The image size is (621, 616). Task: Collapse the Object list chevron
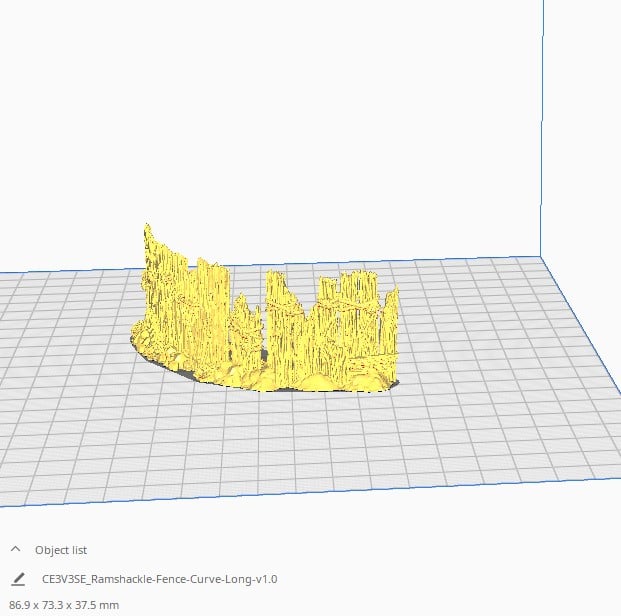(15, 549)
